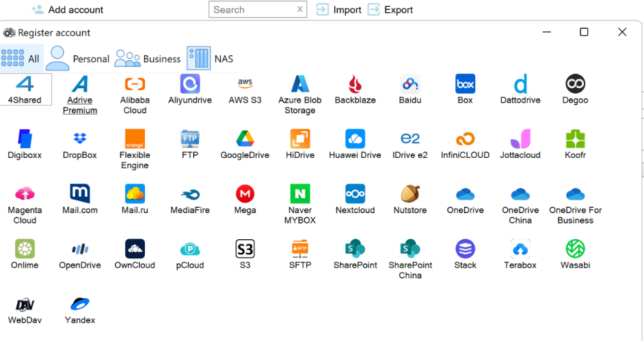Select the 4Shared cloud service
Screen dimensions: 644x341
pos(25,90)
